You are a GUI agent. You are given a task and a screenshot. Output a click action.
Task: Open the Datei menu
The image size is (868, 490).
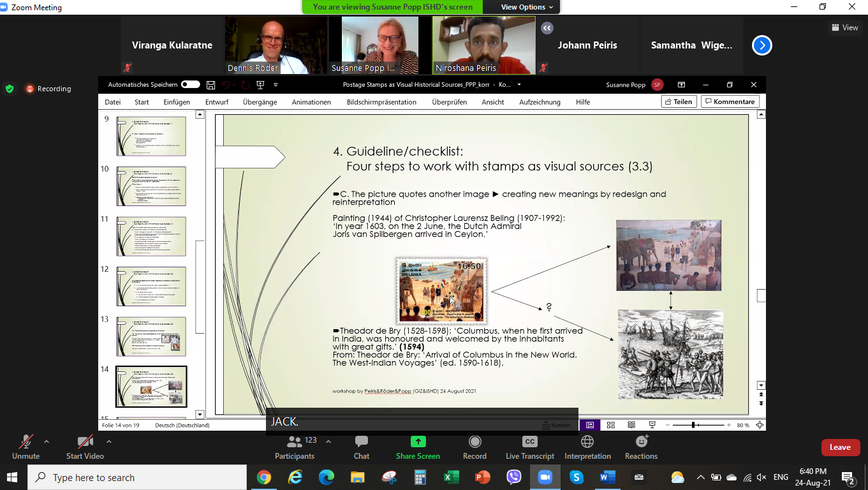(113, 102)
